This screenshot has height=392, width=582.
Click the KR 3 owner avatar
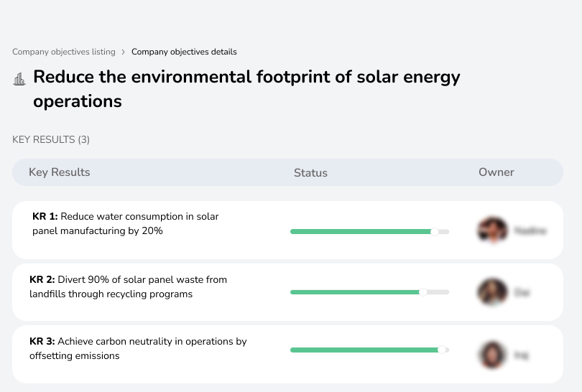click(x=493, y=355)
